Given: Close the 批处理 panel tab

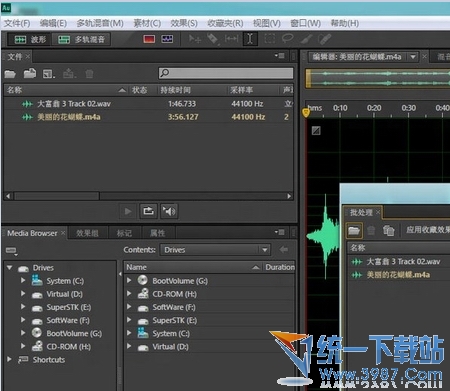Looking at the screenshot, I should [378, 212].
